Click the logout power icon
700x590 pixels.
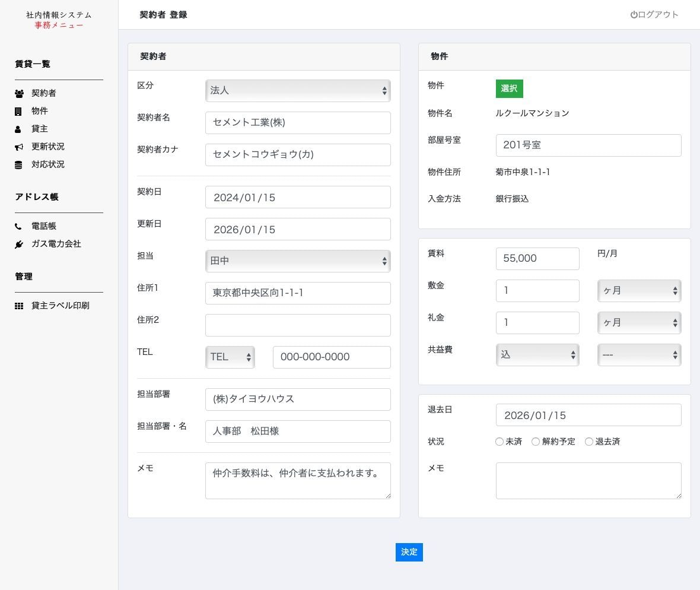tap(634, 15)
